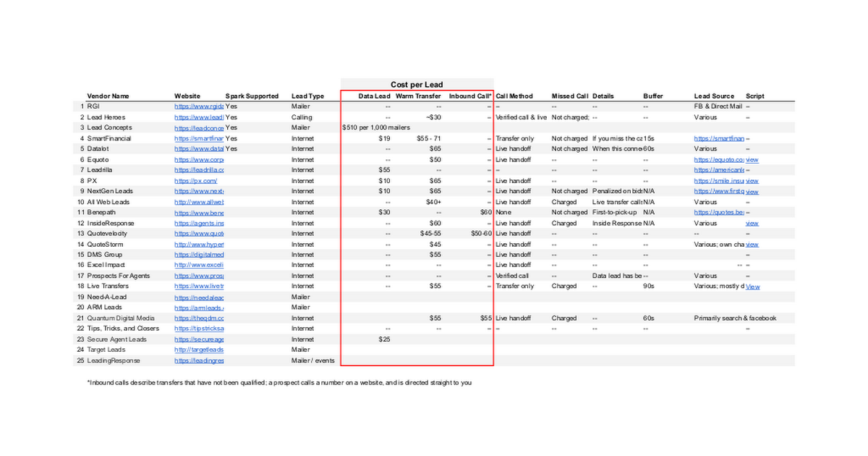868x456 pixels.
Task: Open the Datalot website link
Action: (199, 149)
